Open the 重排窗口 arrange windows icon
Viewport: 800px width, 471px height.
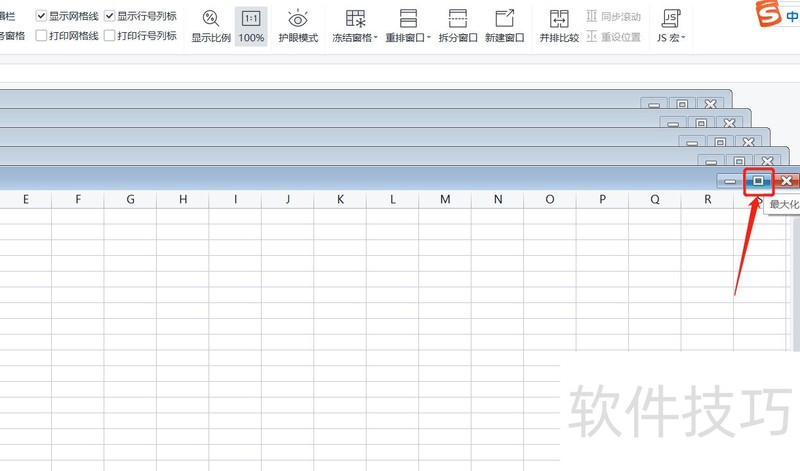point(408,18)
